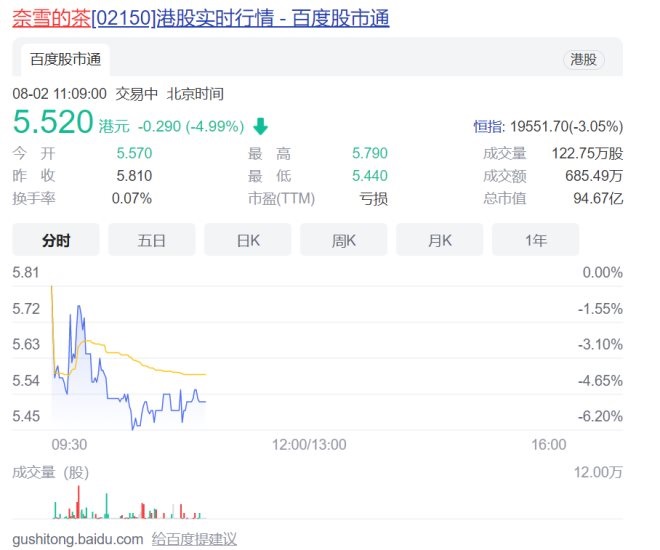Show the 周K weekly candlestick chart
The height and width of the screenshot is (550, 660).
tap(344, 240)
